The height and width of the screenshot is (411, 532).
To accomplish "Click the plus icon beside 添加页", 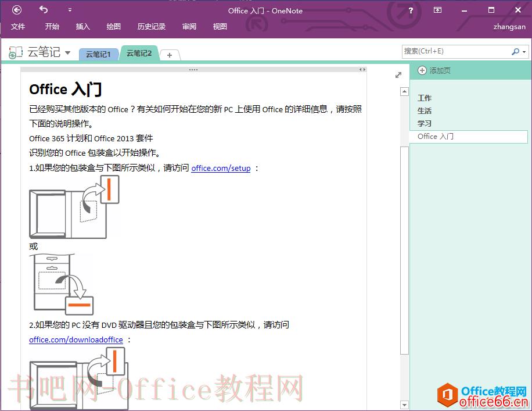I will pos(422,70).
